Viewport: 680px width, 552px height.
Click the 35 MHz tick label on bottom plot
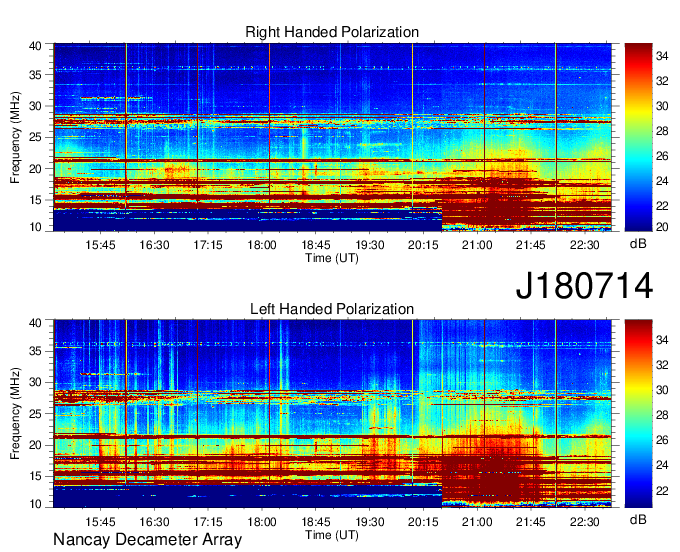point(35,351)
